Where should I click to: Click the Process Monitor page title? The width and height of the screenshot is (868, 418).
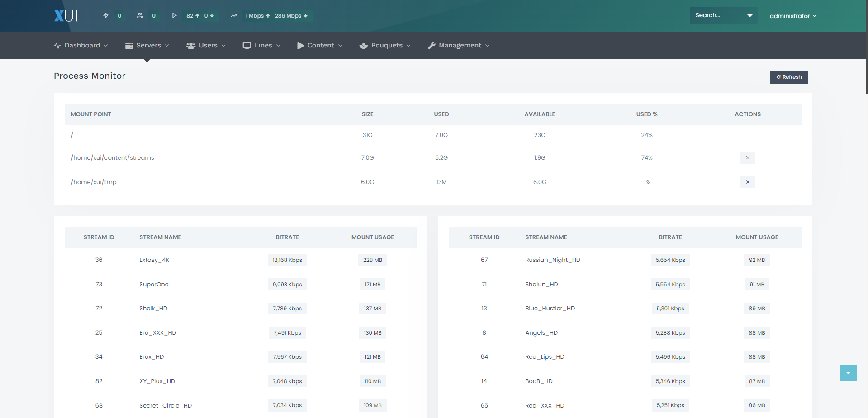pyautogui.click(x=90, y=76)
